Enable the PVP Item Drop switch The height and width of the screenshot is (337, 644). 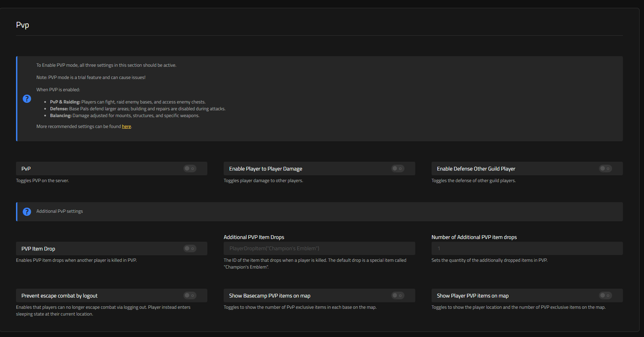tap(190, 249)
